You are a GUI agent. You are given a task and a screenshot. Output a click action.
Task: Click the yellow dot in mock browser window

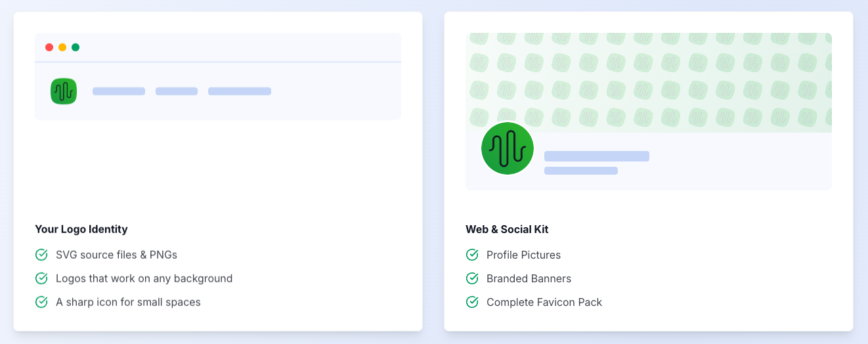coord(62,47)
